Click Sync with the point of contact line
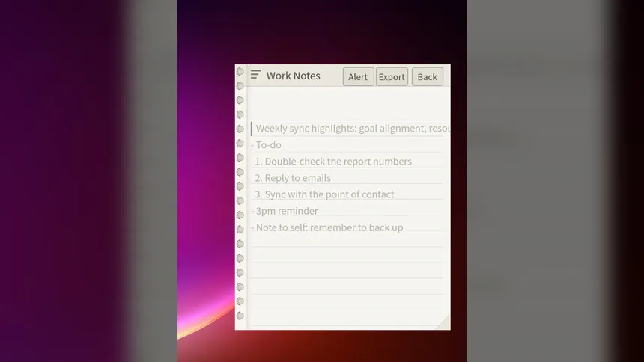Viewport: 644px width, 362px height. click(x=324, y=194)
